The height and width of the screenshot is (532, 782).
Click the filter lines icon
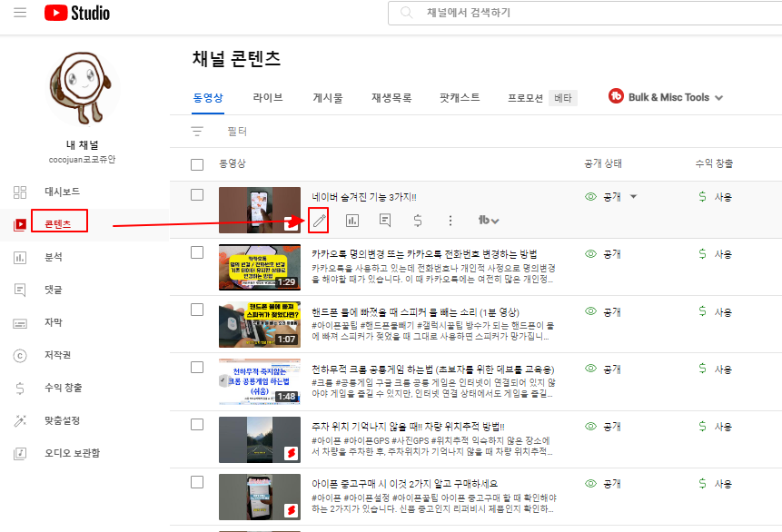point(197,131)
